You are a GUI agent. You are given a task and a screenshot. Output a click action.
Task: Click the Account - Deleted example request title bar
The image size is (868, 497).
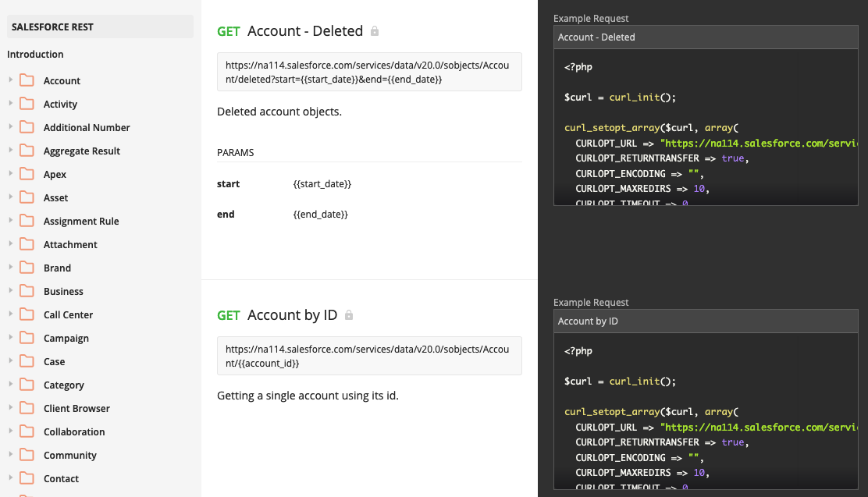(x=706, y=37)
